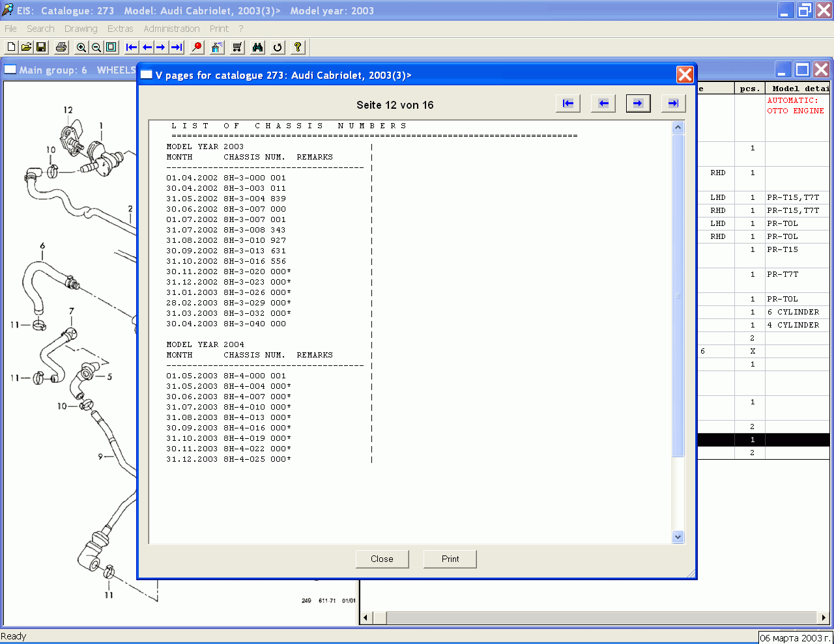Click the 'PR-T7T' parts list cell
834x644 pixels.
[x=798, y=279]
